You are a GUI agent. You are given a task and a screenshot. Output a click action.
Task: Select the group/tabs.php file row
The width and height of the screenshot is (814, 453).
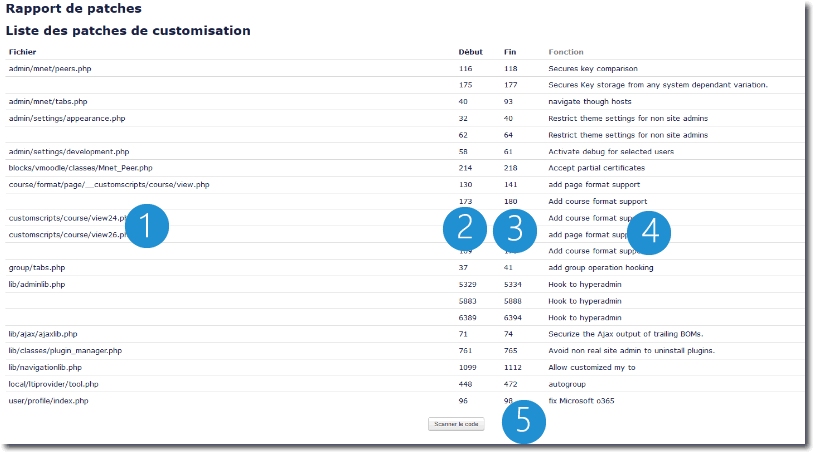35,268
